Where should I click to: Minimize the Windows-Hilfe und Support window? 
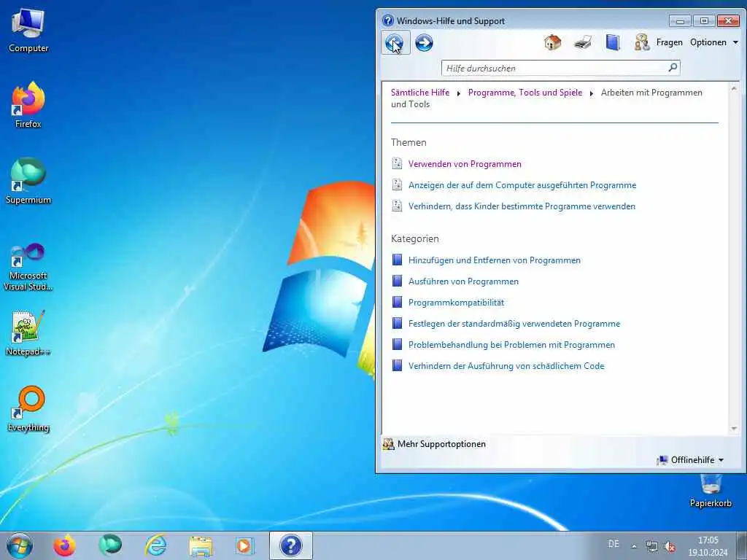680,21
